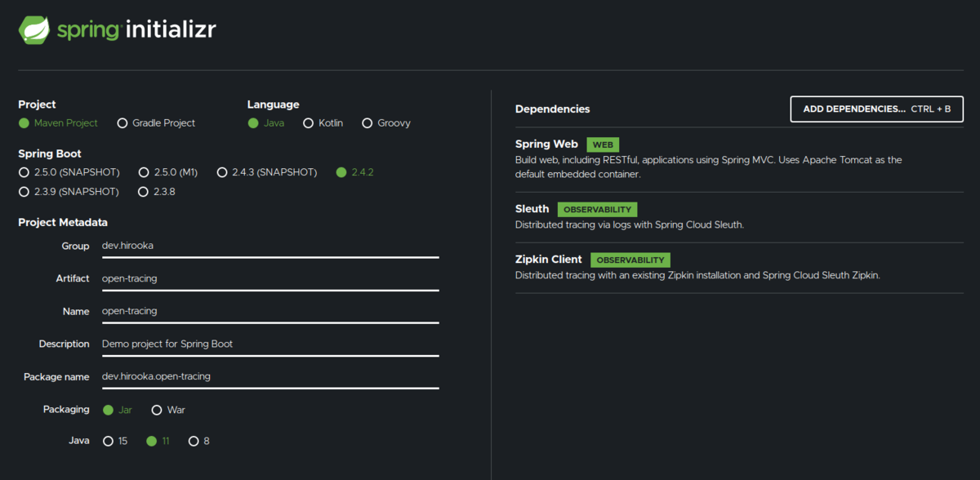Click the WEB category tag
The image size is (980, 480).
click(603, 144)
